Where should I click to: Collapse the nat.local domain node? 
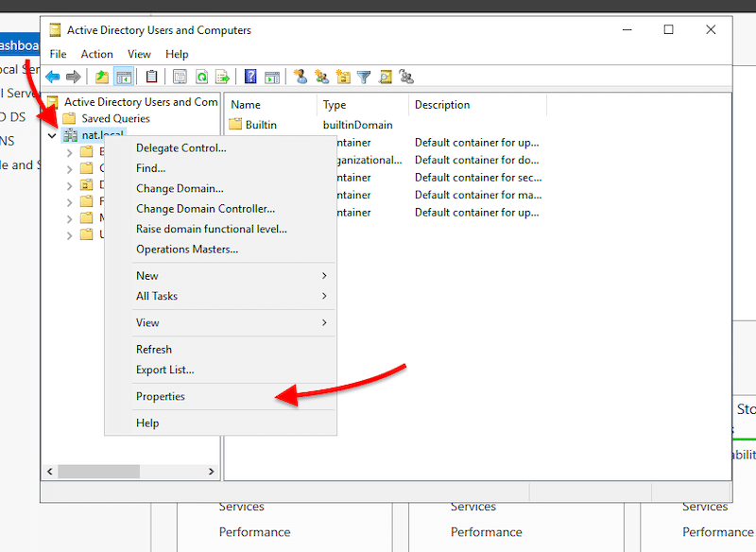click(52, 135)
